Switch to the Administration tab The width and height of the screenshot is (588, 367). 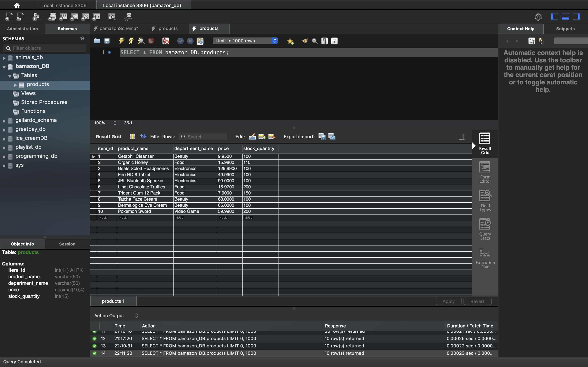[22, 29]
